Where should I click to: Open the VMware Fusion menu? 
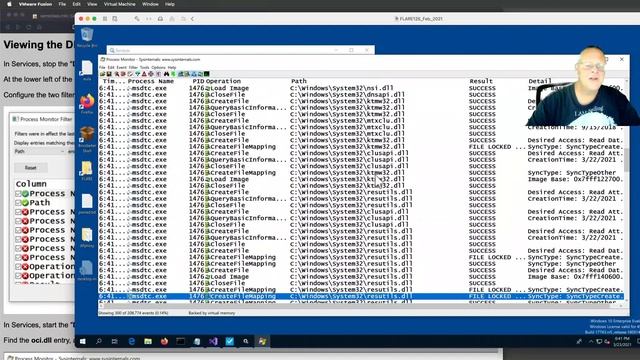click(x=35, y=4)
